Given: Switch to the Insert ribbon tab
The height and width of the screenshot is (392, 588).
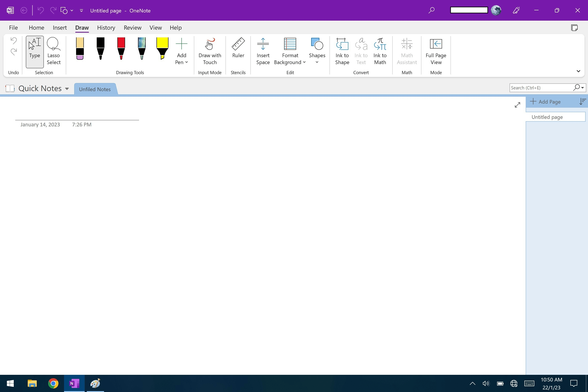Looking at the screenshot, I should pyautogui.click(x=60, y=28).
